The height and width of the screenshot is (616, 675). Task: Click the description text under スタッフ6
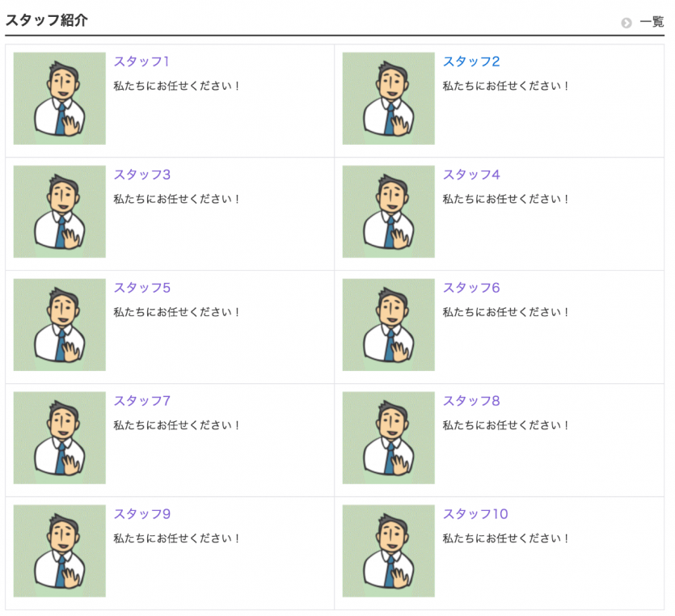coord(505,313)
